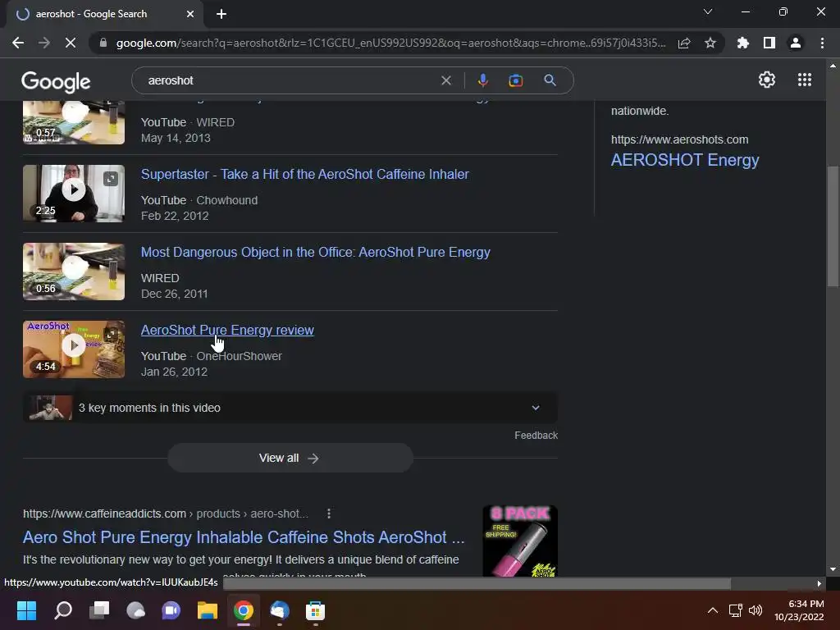Image resolution: width=840 pixels, height=630 pixels.
Task: Click the vertical page scrollbar thumb
Action: coord(833,227)
